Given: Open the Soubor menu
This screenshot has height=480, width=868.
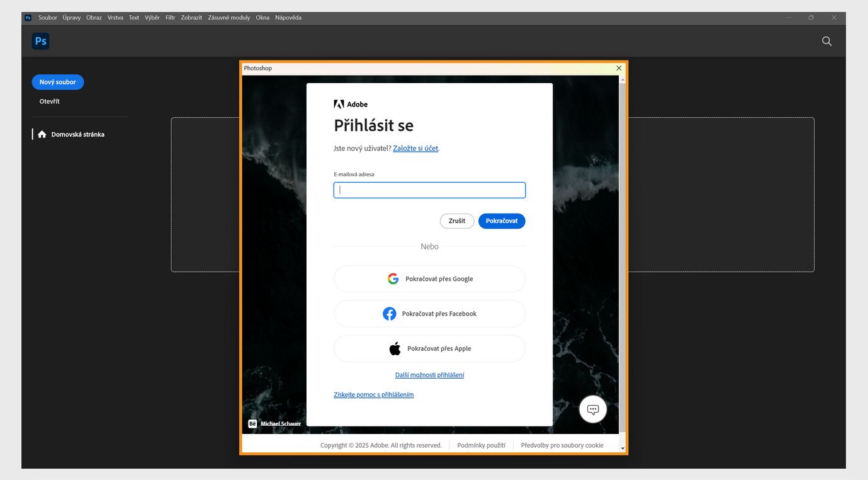Looking at the screenshot, I should (47, 17).
